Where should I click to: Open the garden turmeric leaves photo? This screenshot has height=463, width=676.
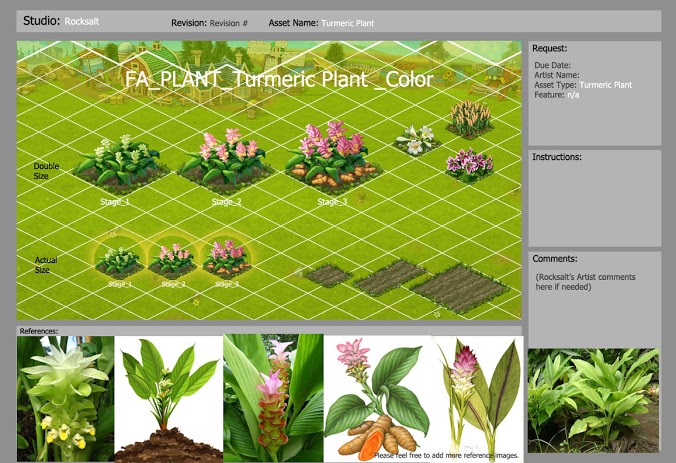click(x=593, y=400)
